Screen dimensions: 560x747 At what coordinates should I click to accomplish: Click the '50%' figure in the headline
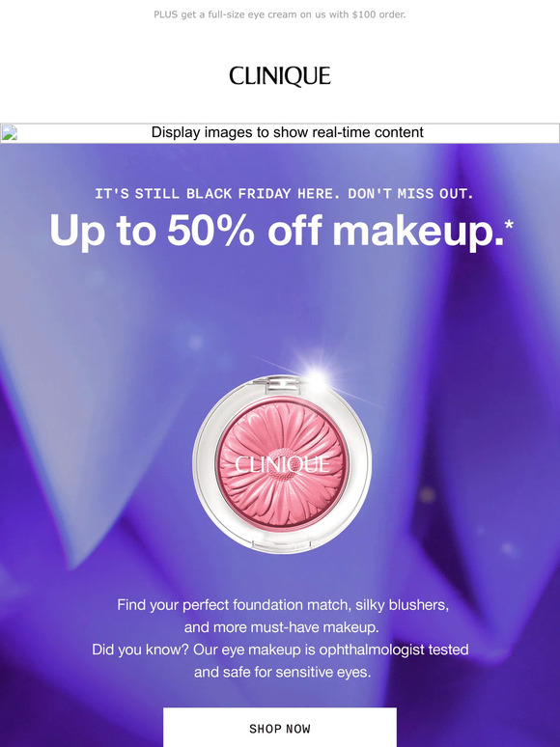point(210,231)
